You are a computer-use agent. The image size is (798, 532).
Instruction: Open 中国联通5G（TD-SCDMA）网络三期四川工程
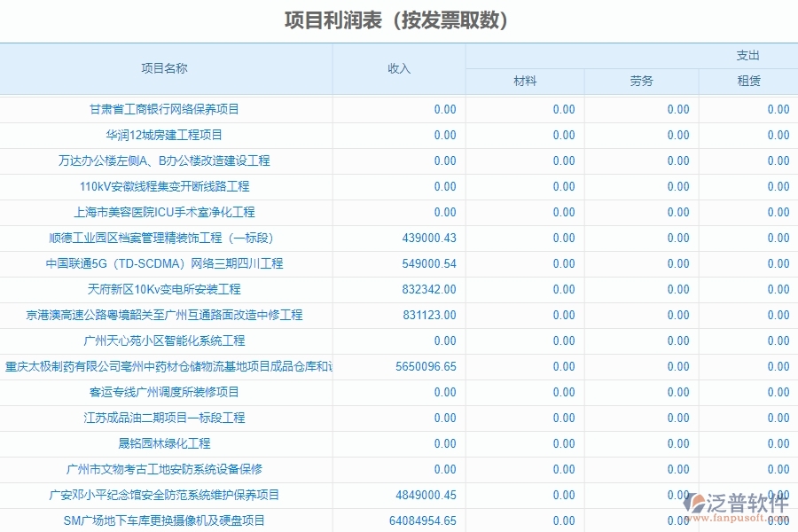[167, 263]
